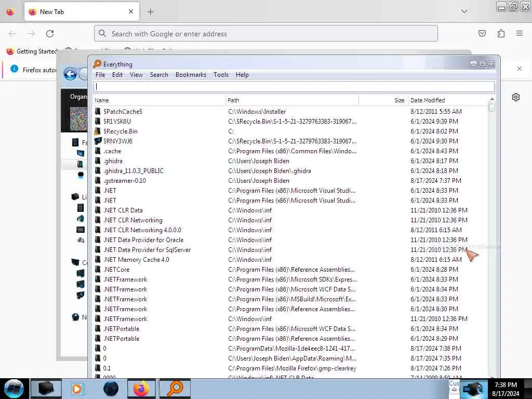Viewport: 532px width, 399px height.
Task: Open the Help menu in Everything
Action: click(x=242, y=75)
